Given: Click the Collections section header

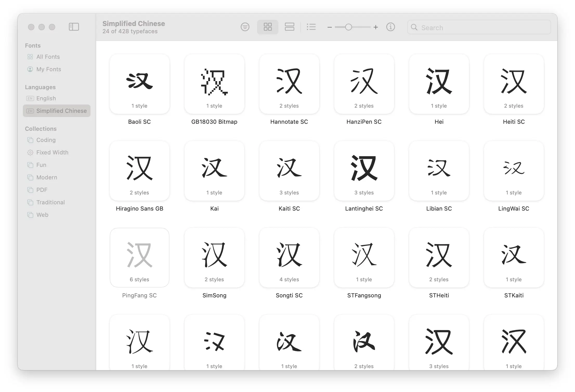Looking at the screenshot, I should tap(41, 129).
